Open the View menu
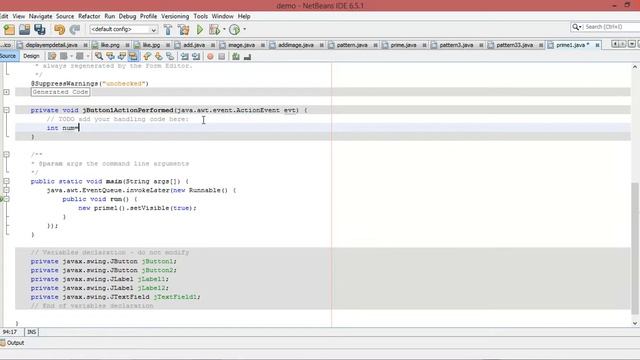Screen dimensions: 640x360 click(18, 16)
